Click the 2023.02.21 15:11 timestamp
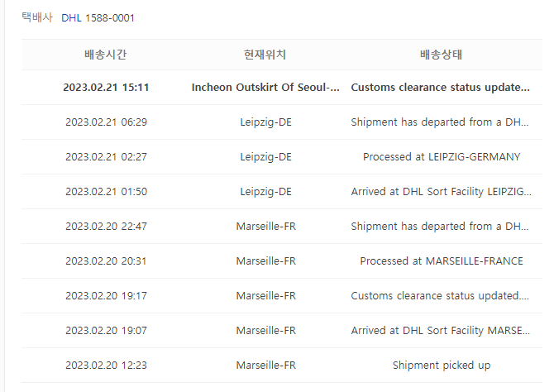This screenshot has height=392, width=554. click(x=106, y=88)
